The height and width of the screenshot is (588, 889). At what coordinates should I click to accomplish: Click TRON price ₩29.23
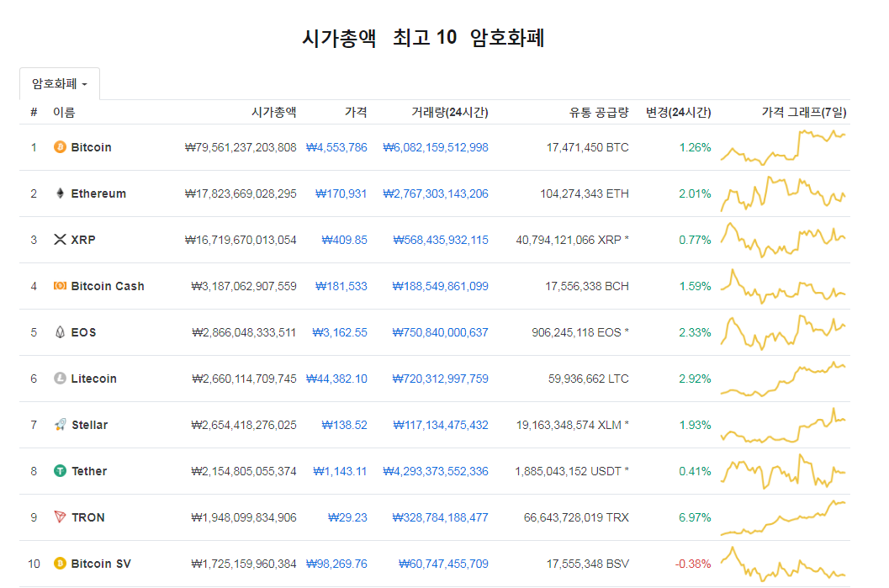[347, 517]
